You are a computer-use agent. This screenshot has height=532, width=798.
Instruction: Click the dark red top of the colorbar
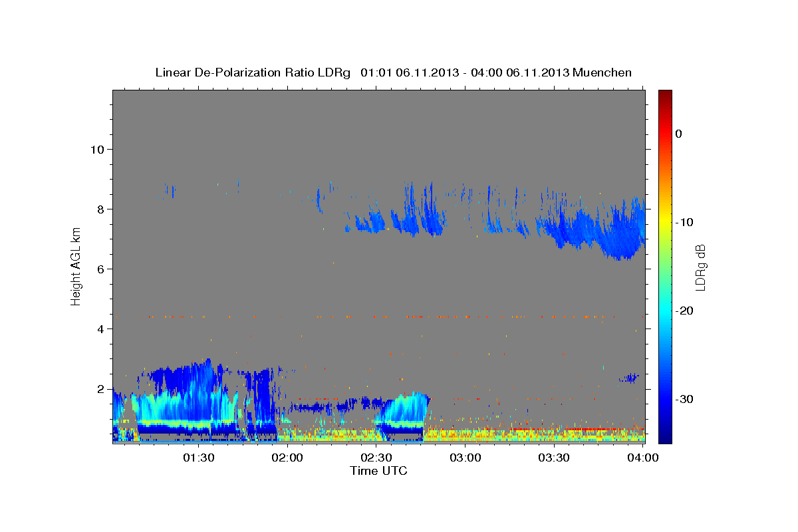click(665, 96)
